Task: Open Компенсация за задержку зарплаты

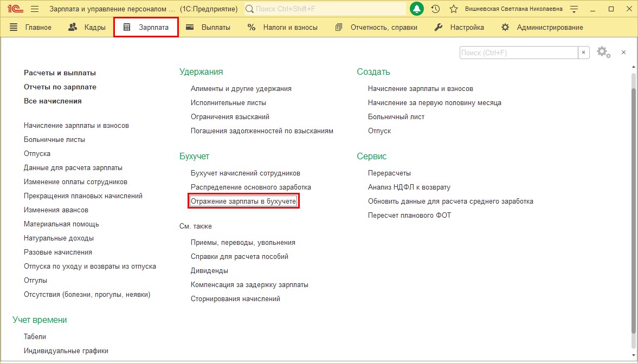Action: [x=249, y=285]
